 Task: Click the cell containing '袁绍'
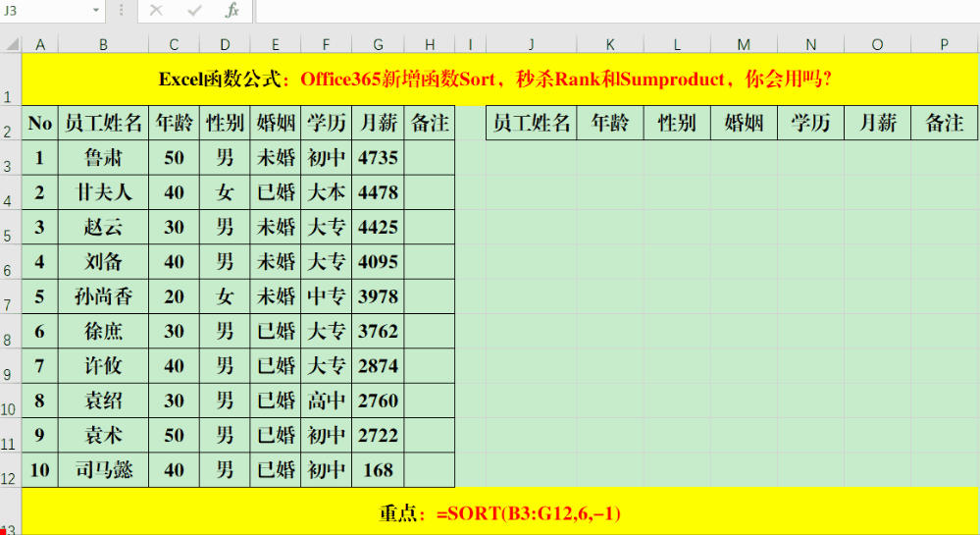[x=103, y=401]
